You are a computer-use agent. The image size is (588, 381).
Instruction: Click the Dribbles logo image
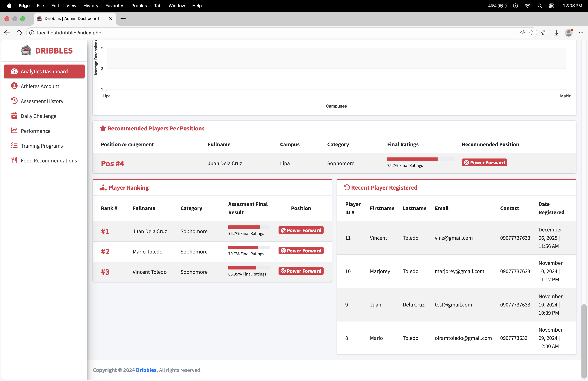(x=26, y=50)
